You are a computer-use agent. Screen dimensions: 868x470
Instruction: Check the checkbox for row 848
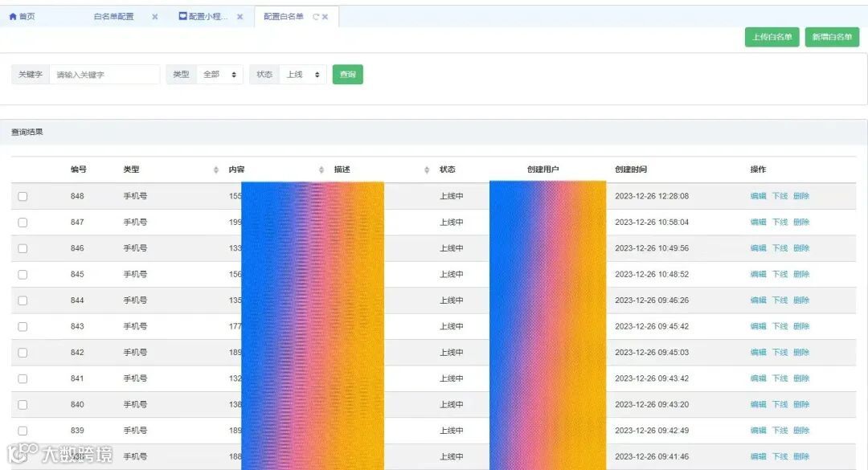click(23, 196)
